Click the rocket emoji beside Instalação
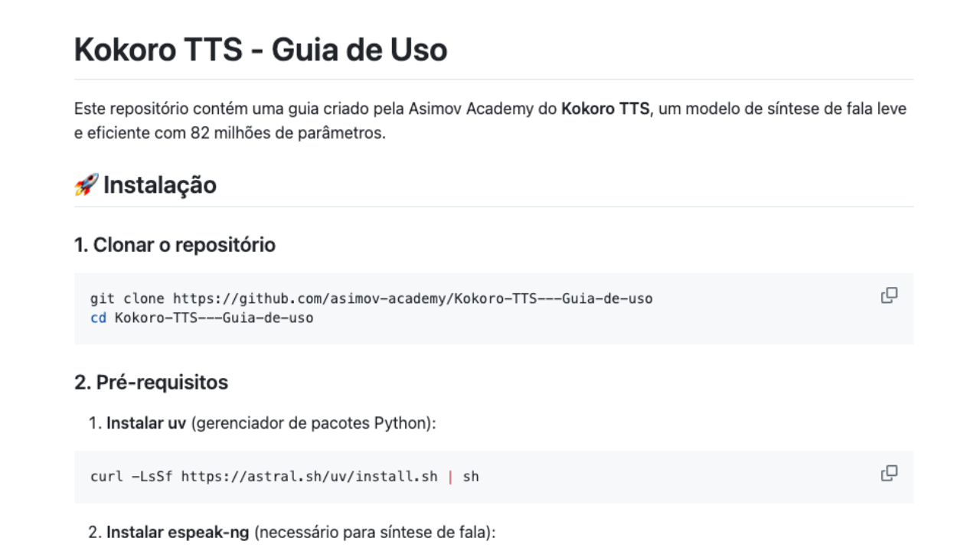Viewport: 980px width, 551px height. click(86, 184)
